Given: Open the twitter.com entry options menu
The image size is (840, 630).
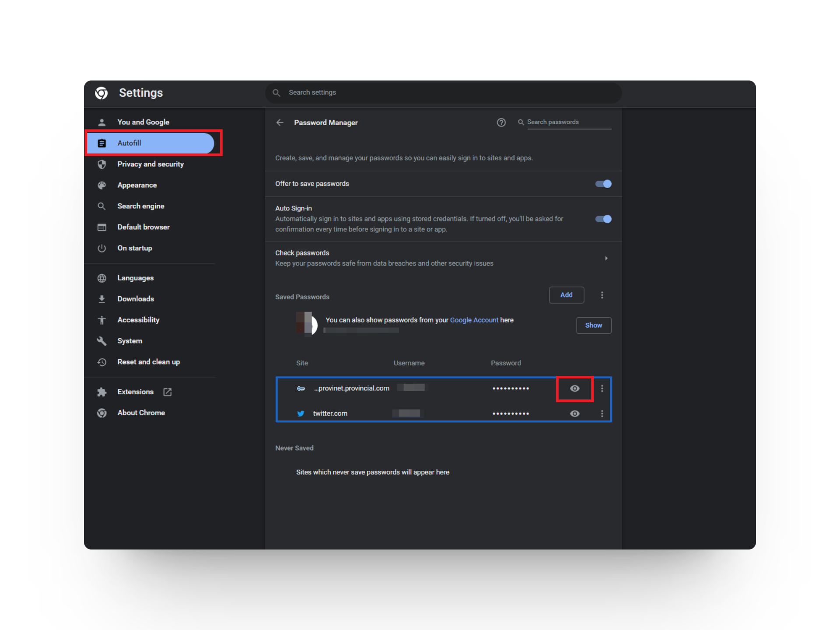Looking at the screenshot, I should 602,413.
